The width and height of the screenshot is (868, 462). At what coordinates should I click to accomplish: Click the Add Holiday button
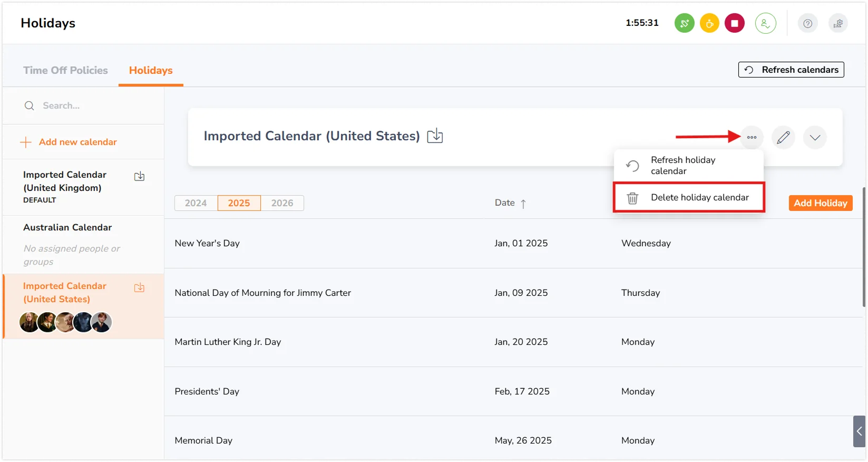pos(820,203)
